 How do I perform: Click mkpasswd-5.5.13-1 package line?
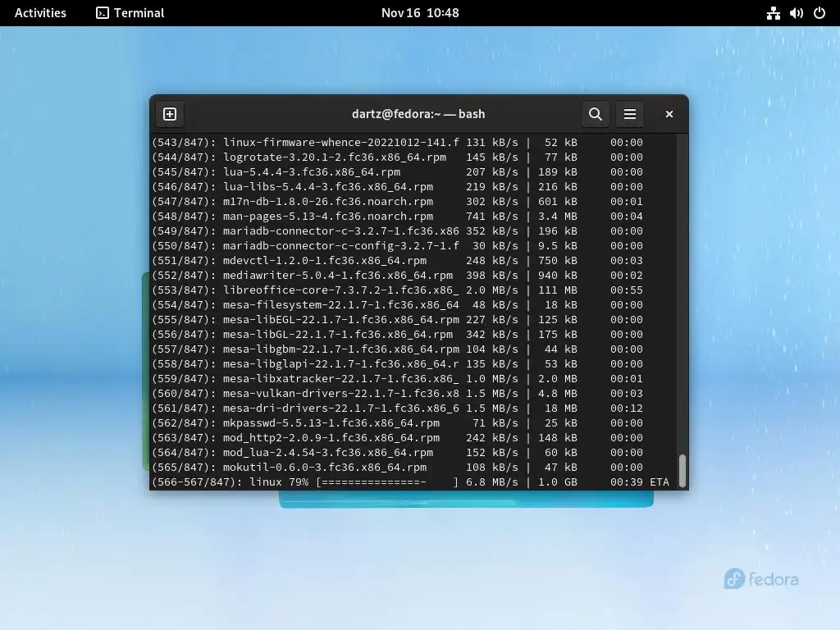397,423
